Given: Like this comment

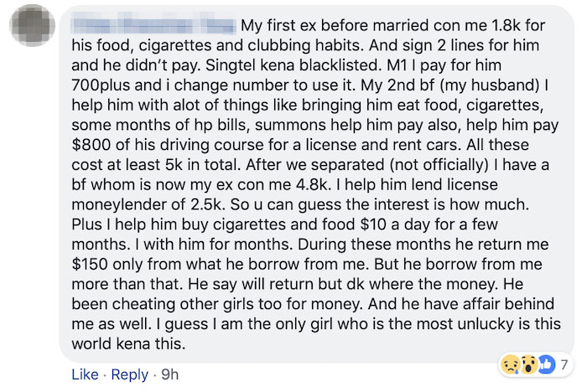Looking at the screenshot, I should tap(85, 374).
